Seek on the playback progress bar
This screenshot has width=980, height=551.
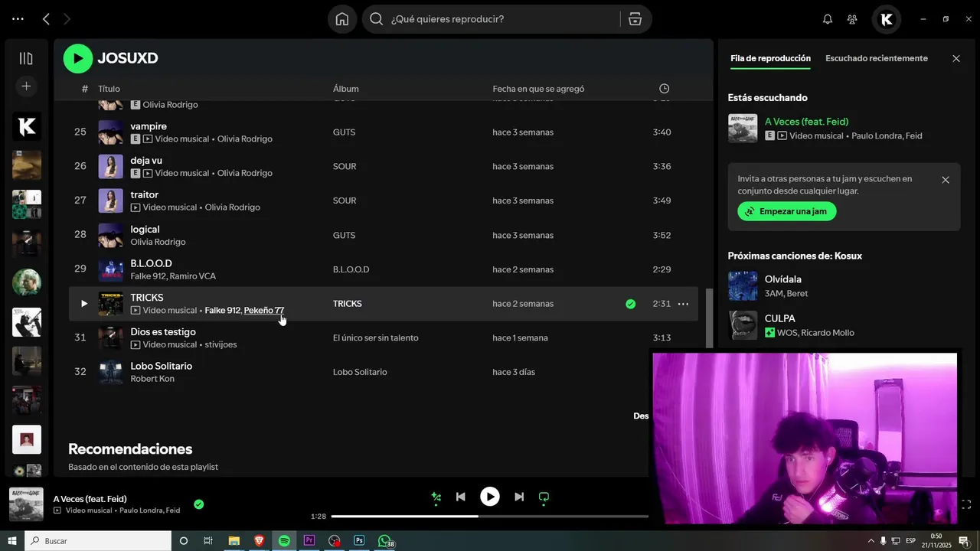490,516
